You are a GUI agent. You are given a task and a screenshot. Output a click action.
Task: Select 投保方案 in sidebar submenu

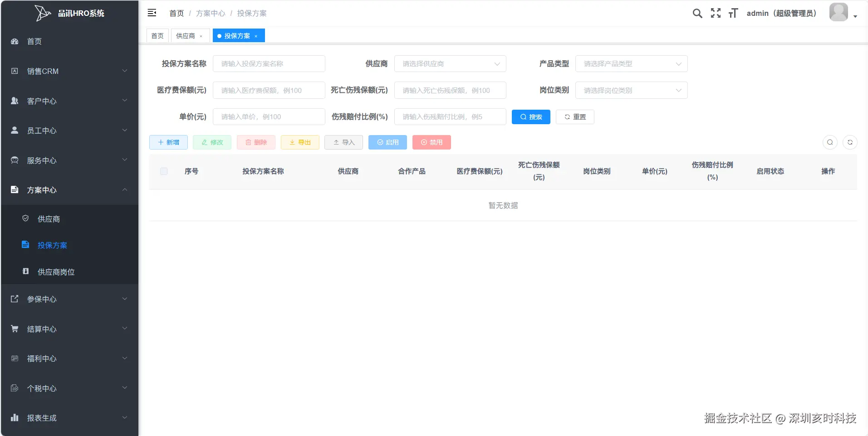point(69,245)
